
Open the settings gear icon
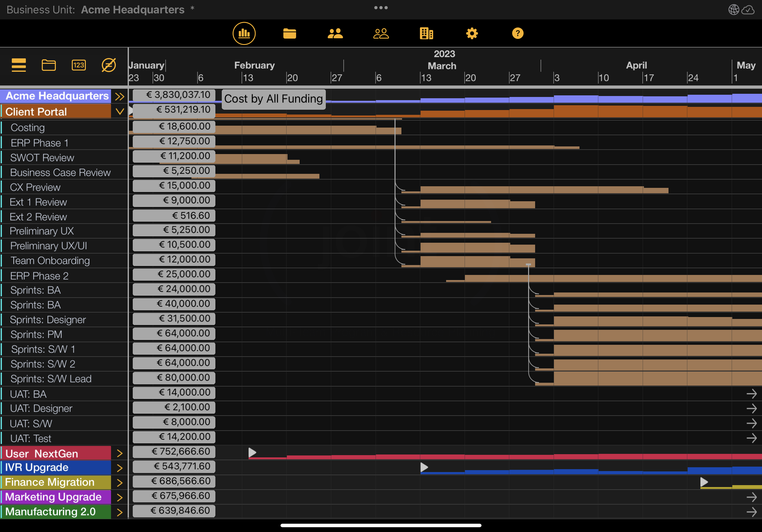click(x=472, y=33)
